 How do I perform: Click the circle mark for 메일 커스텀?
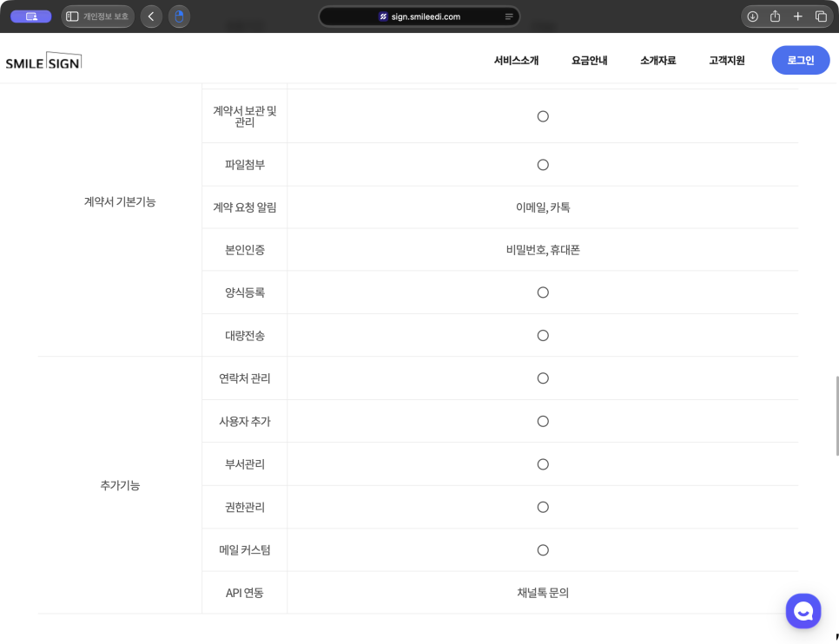(x=543, y=550)
